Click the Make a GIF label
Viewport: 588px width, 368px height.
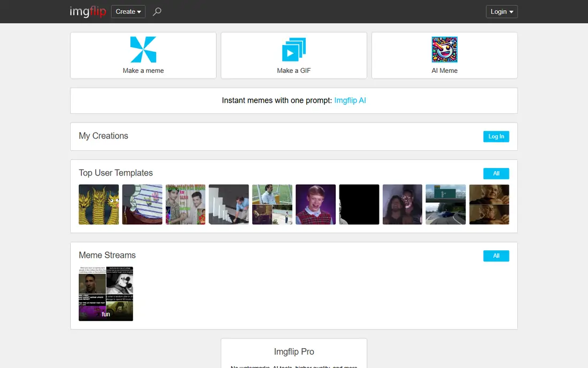[x=293, y=71]
